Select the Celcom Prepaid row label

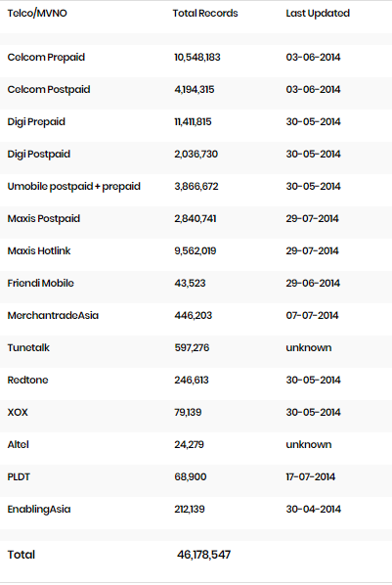pyautogui.click(x=46, y=58)
